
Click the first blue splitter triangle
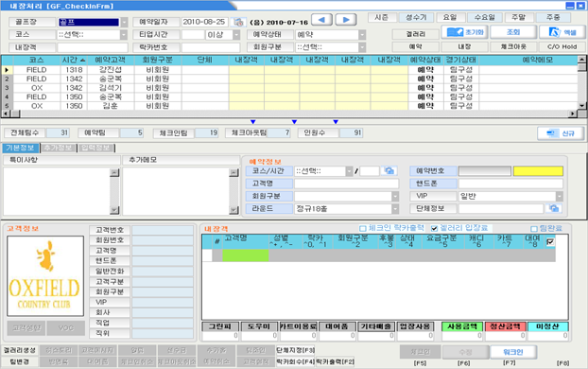point(253,122)
